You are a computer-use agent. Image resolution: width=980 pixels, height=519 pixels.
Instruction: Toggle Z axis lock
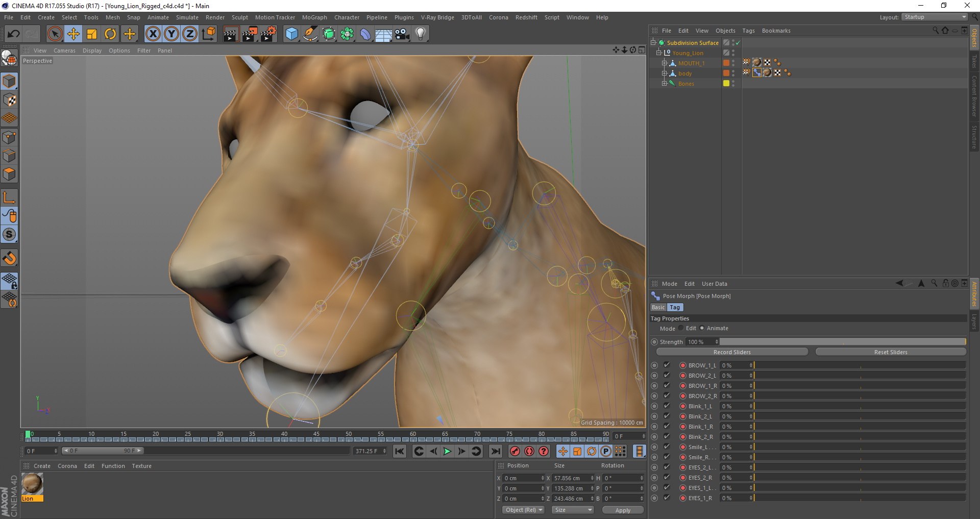point(190,34)
